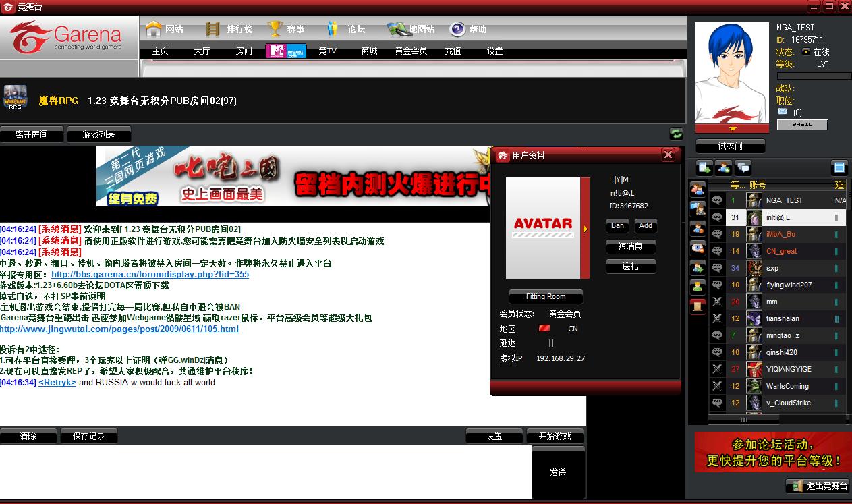
Task: Click the 吃吃三国 advertisement banner
Action: pyautogui.click(x=293, y=176)
